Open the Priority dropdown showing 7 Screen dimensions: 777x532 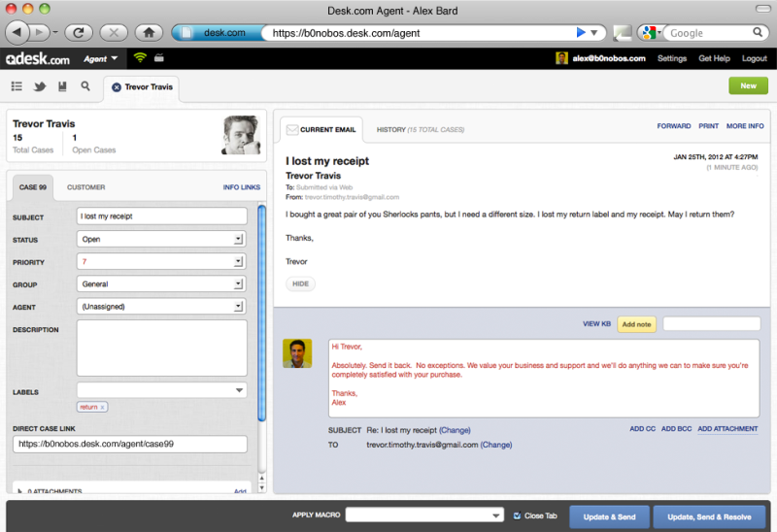pyautogui.click(x=161, y=261)
